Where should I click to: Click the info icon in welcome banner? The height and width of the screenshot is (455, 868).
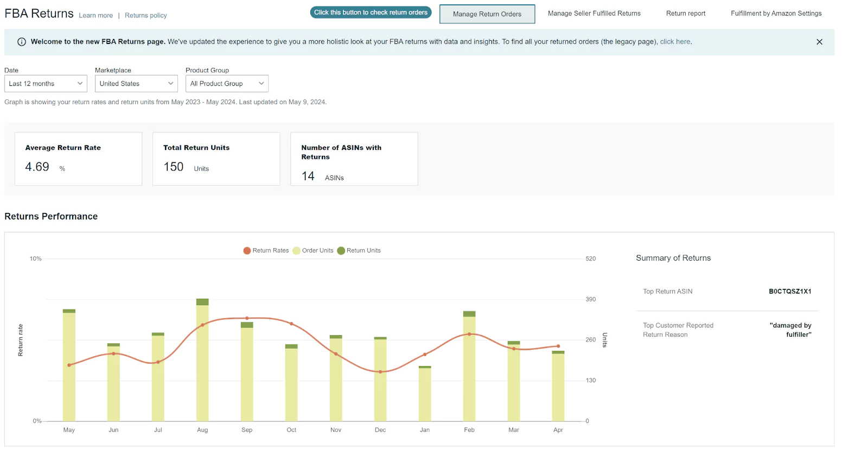(x=22, y=42)
